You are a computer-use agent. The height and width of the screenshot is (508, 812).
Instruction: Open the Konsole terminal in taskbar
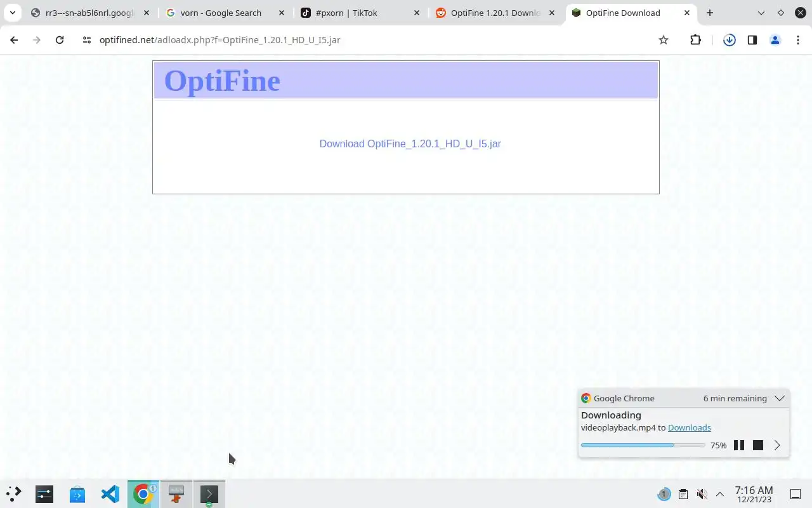click(209, 493)
